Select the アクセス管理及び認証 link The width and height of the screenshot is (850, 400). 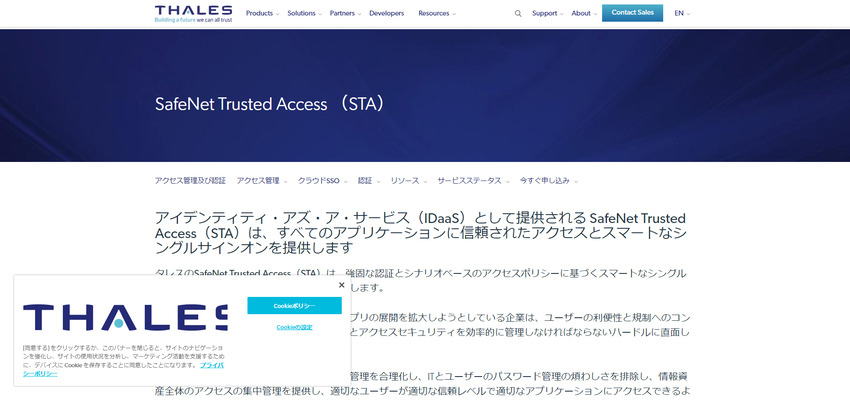(190, 181)
